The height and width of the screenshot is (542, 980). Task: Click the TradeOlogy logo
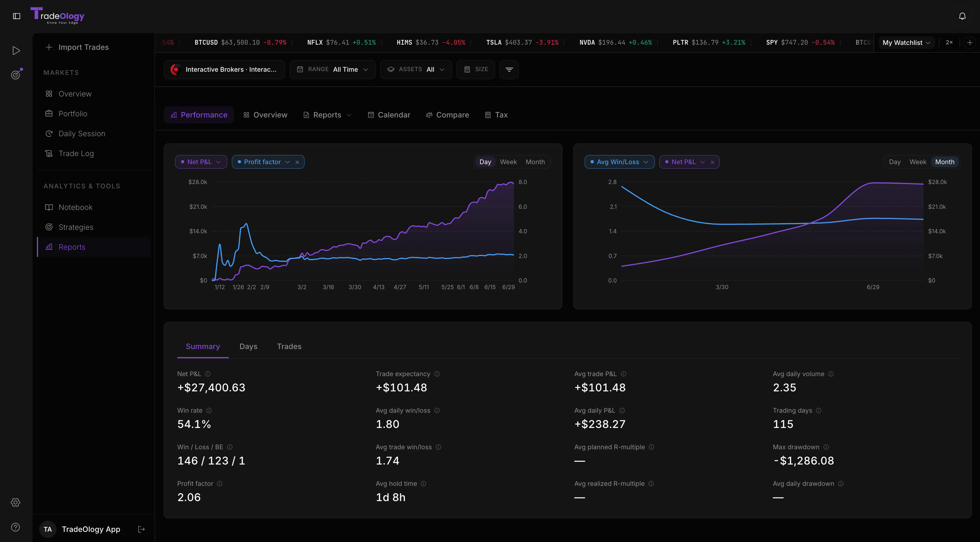pyautogui.click(x=57, y=16)
